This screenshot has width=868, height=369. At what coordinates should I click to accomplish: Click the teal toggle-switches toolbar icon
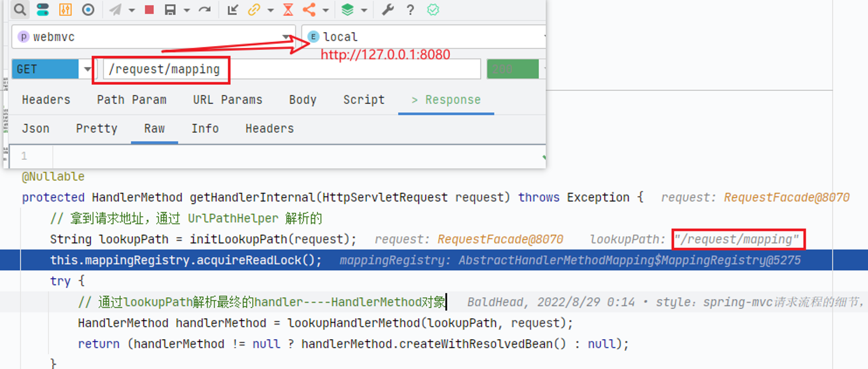pos(43,10)
